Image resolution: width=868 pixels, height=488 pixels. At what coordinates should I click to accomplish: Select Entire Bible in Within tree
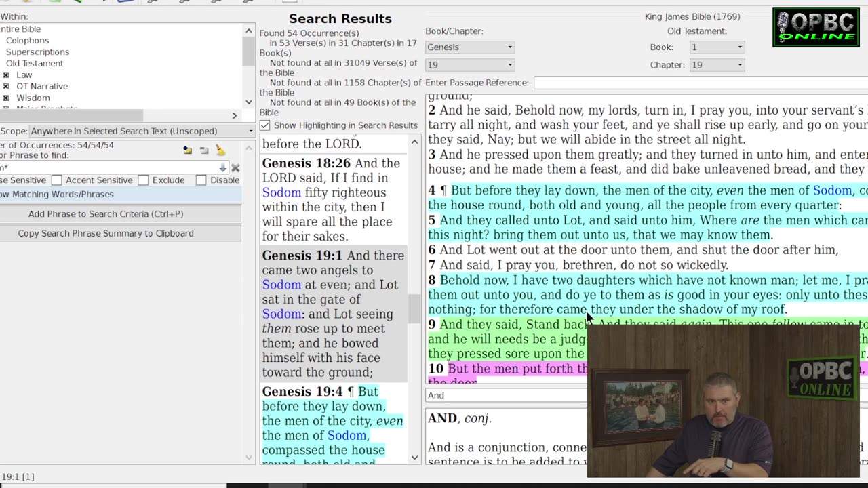point(20,28)
